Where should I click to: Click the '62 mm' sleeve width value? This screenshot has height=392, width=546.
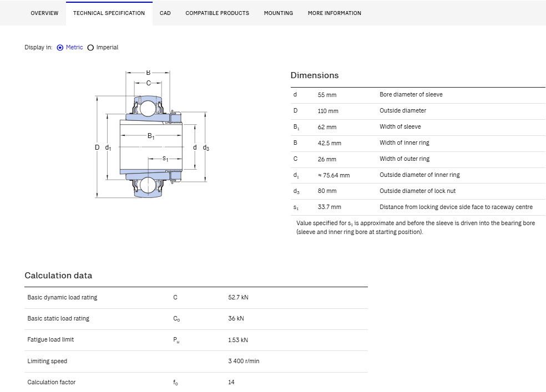[x=327, y=127]
